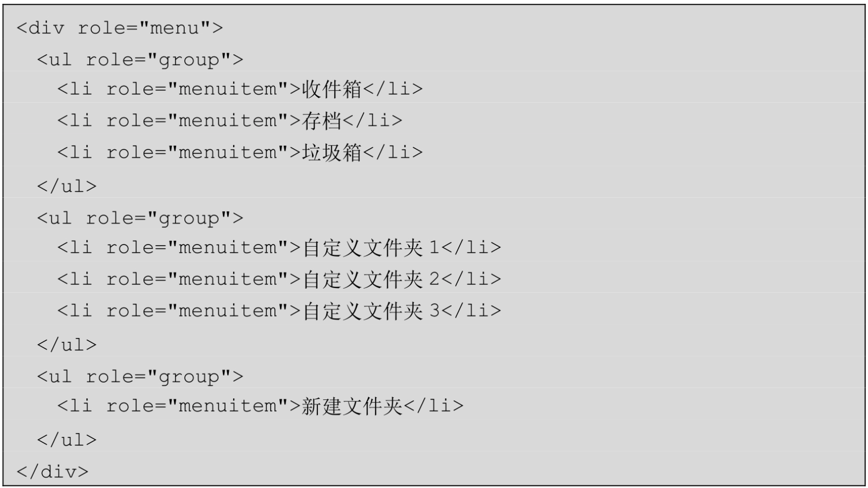Click the third ul role="group" line

(140, 377)
